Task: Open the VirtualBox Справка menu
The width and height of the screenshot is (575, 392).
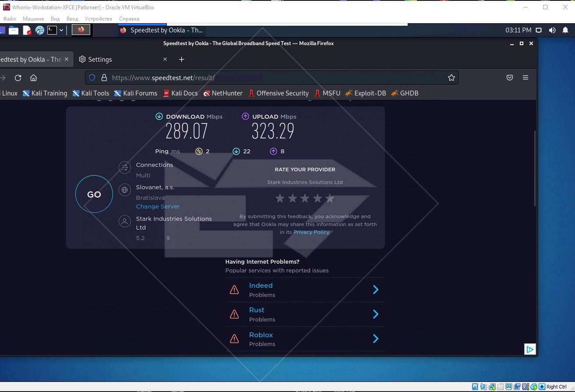Action: (129, 19)
